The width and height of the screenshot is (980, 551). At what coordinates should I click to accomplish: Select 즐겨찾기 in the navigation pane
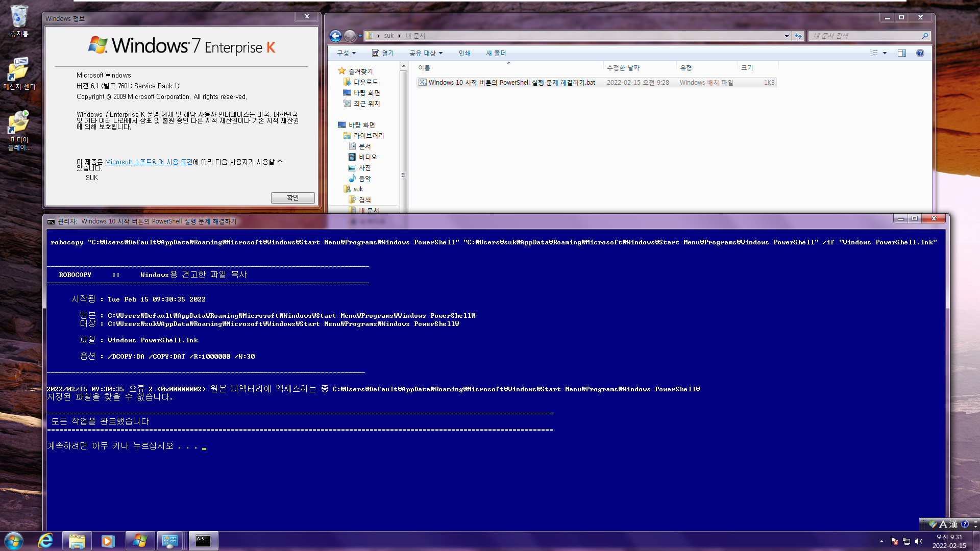pos(356,71)
